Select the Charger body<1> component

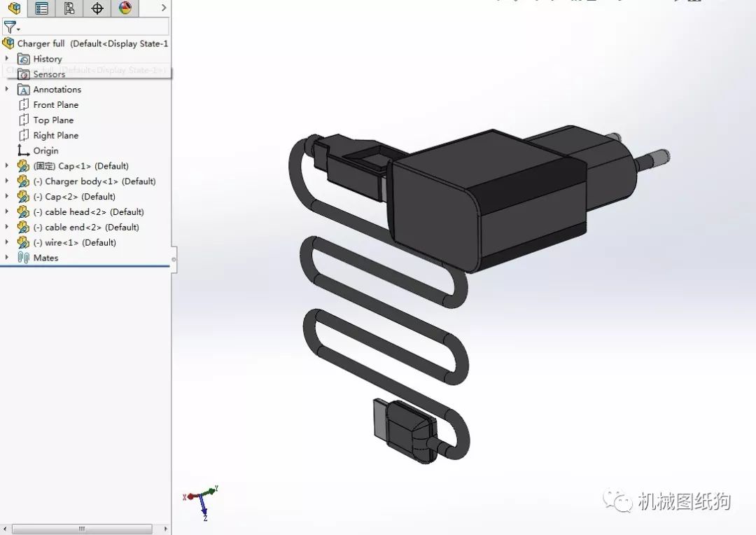[94, 181]
